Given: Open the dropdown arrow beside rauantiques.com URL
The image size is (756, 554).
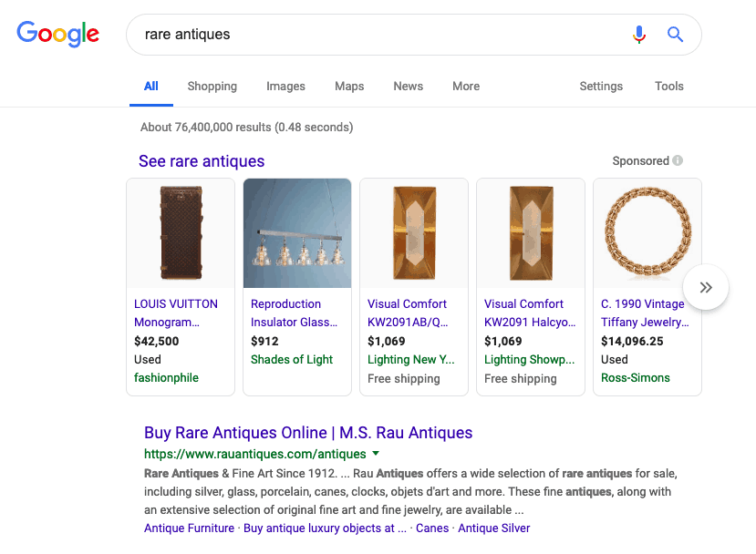Looking at the screenshot, I should [x=375, y=453].
